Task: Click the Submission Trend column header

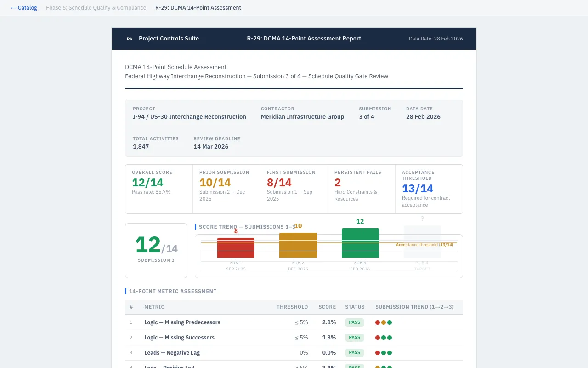Action: pos(415,307)
